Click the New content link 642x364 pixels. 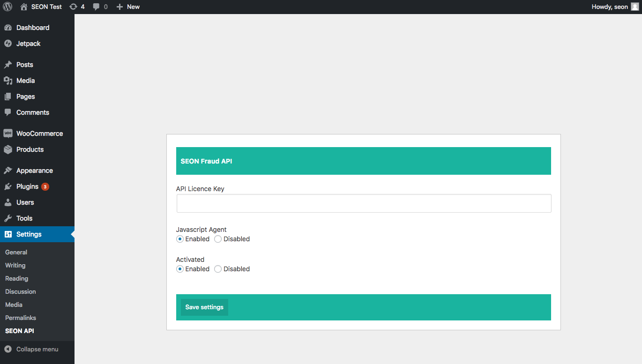point(134,7)
